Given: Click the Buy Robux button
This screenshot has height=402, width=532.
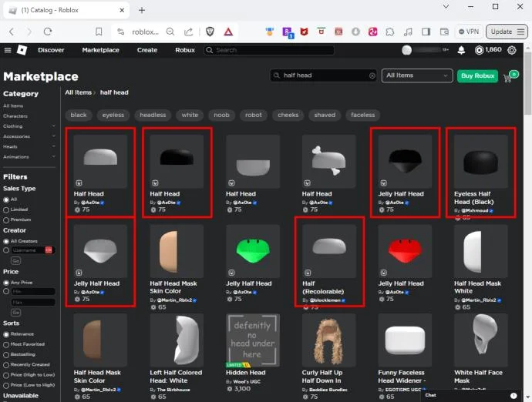Looking at the screenshot, I should pyautogui.click(x=477, y=76).
